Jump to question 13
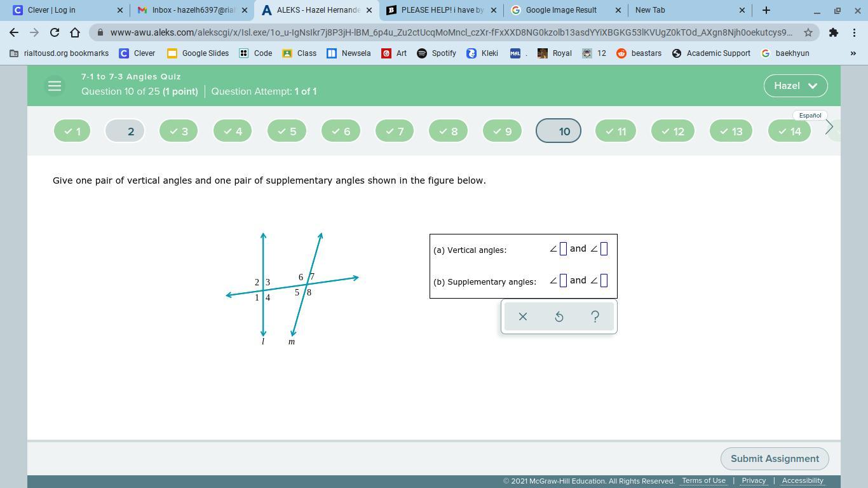This screenshot has width=868, height=488. (x=731, y=132)
